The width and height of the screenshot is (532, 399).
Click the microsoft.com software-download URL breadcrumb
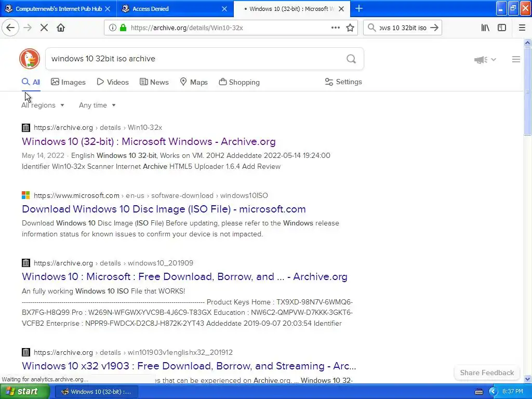point(151,195)
